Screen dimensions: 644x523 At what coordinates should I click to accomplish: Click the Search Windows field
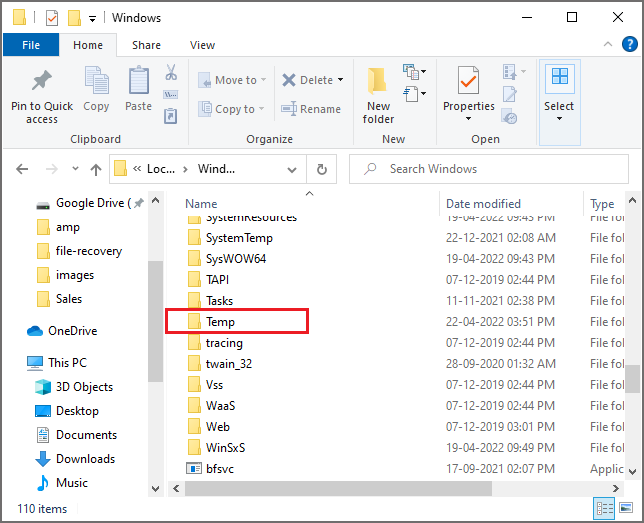pos(489,169)
